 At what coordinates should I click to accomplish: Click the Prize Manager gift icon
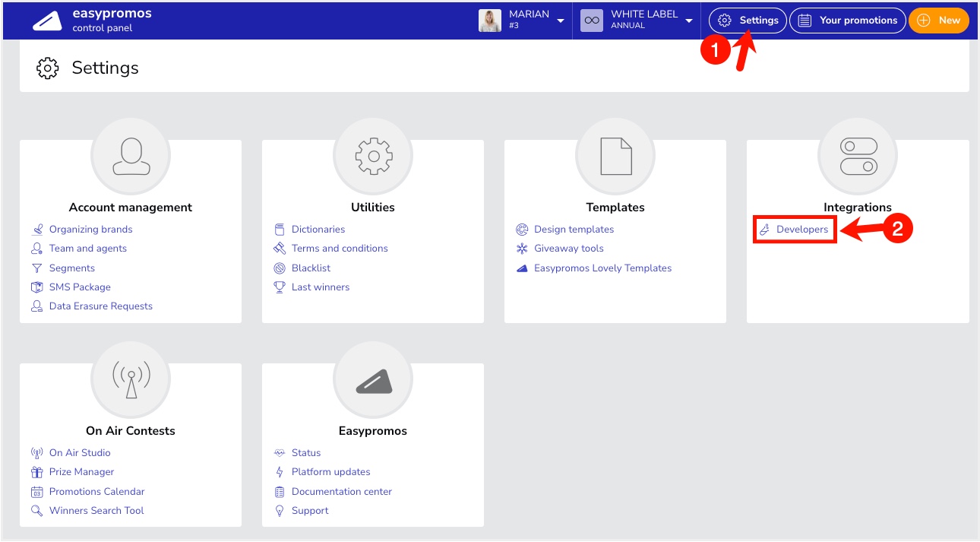click(36, 472)
